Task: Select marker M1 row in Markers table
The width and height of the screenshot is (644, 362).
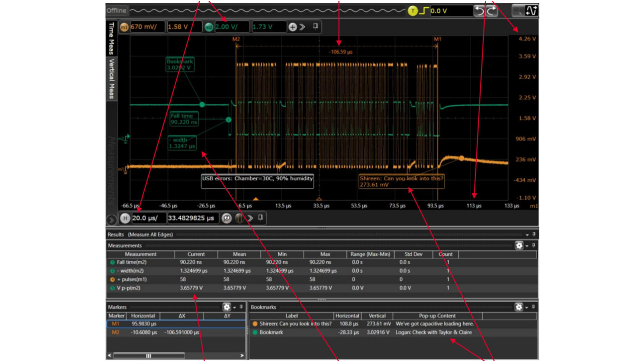Action: (x=176, y=324)
